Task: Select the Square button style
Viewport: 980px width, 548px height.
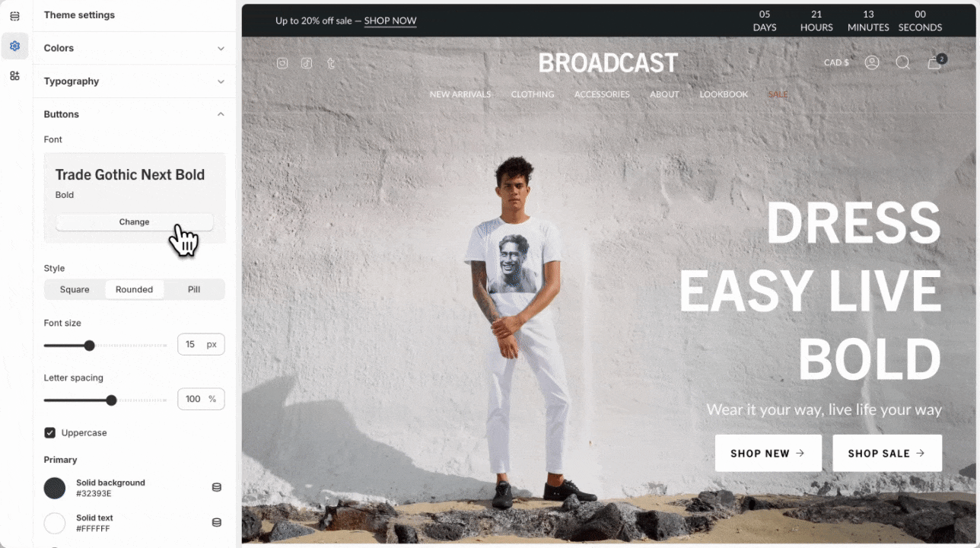Action: (75, 289)
